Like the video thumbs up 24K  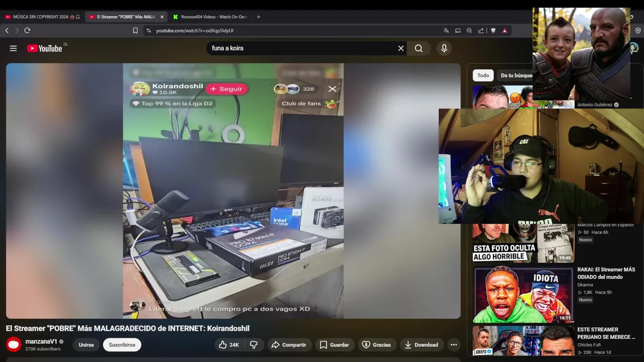pyautogui.click(x=229, y=345)
